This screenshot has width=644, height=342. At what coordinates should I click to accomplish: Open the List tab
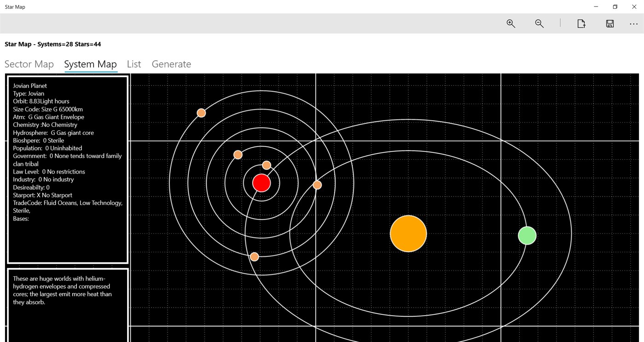click(x=133, y=64)
